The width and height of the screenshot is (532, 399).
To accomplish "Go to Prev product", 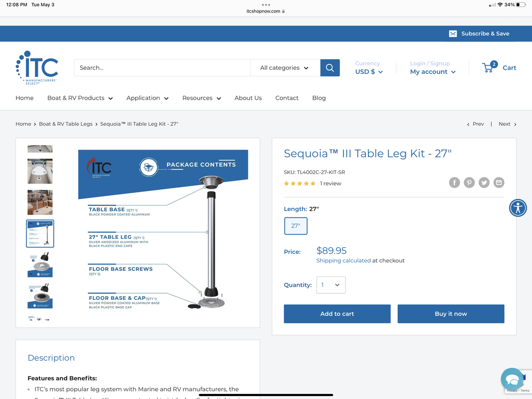I will [x=476, y=124].
